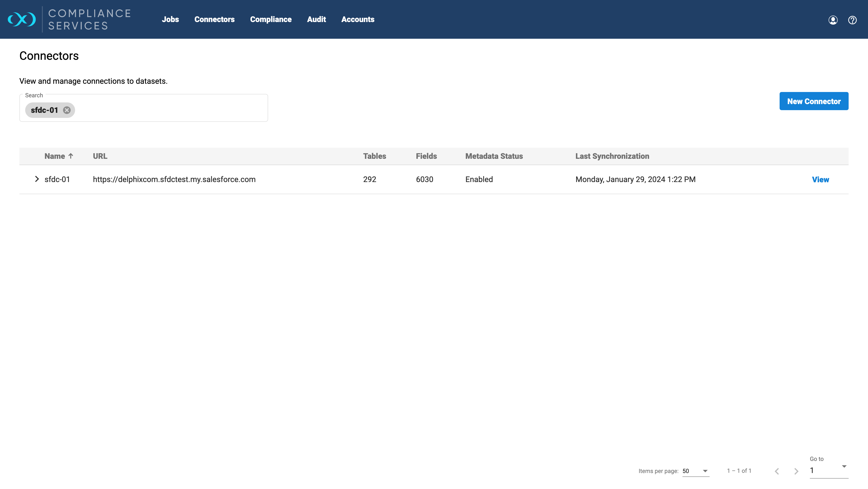The width and height of the screenshot is (868, 489).
Task: Toggle sort arrow on Name column
Action: tap(71, 156)
